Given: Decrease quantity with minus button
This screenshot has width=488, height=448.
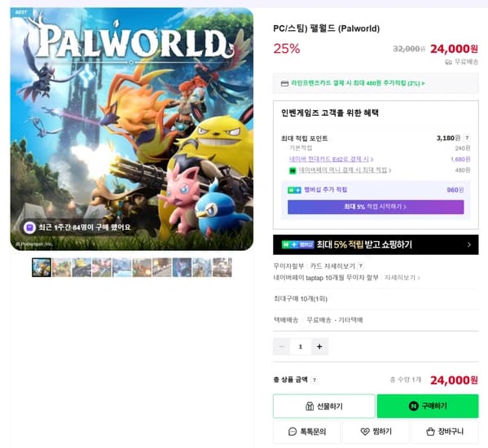Looking at the screenshot, I should 282,346.
